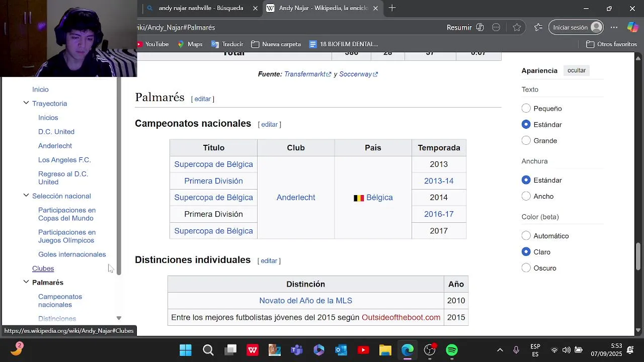Open the Windows Start menu
644x362 pixels.
click(x=186, y=350)
